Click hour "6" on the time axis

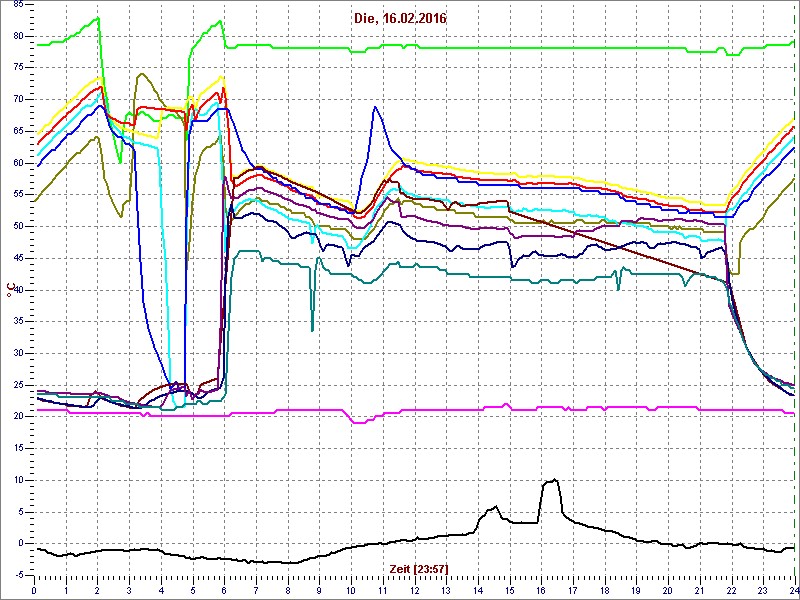[x=224, y=591]
